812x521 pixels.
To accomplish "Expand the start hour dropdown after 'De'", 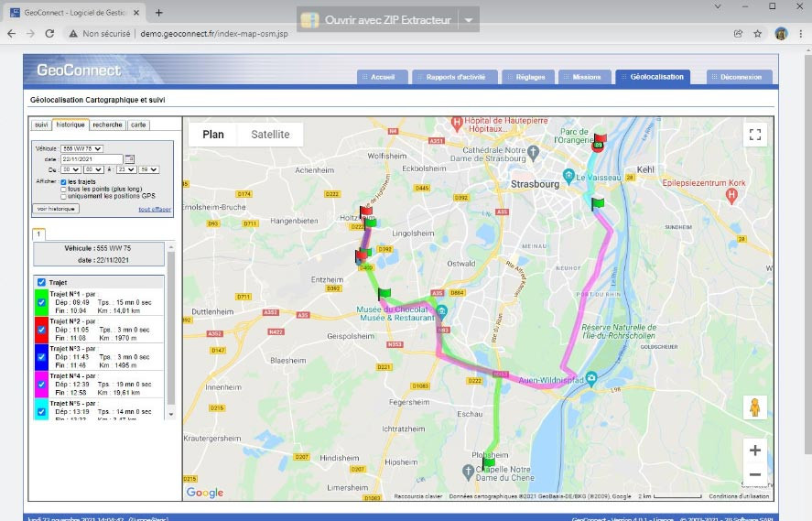I will pos(69,169).
